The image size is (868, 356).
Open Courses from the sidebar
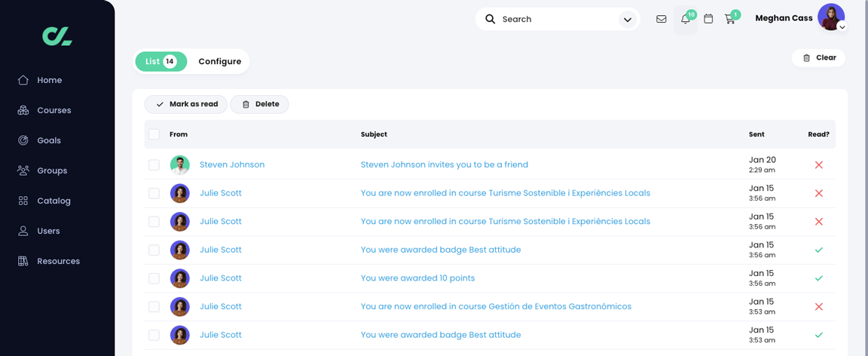44,110
